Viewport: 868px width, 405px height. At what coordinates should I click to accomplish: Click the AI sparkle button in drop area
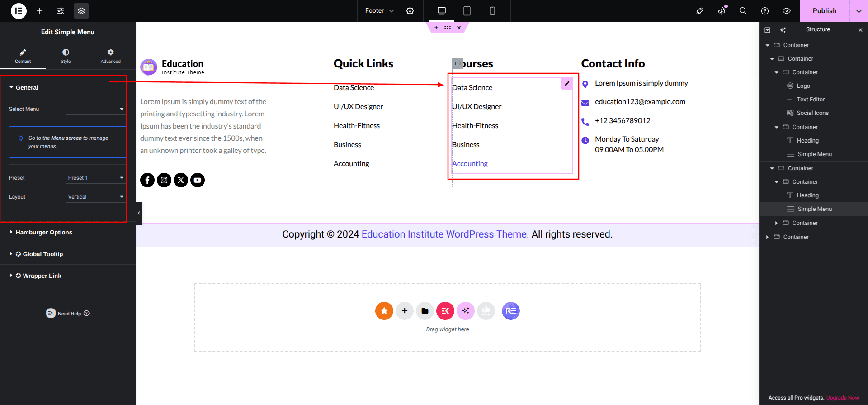click(466, 311)
